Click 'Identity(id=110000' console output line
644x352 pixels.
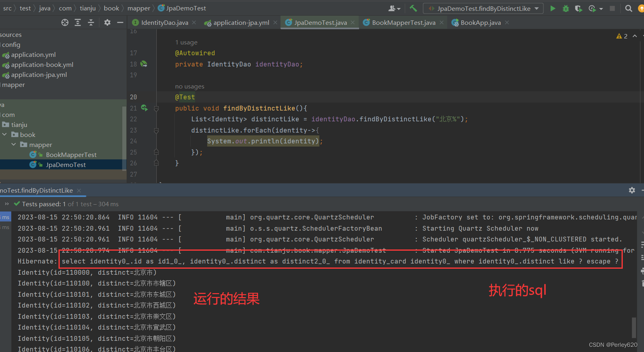pyautogui.click(x=87, y=272)
